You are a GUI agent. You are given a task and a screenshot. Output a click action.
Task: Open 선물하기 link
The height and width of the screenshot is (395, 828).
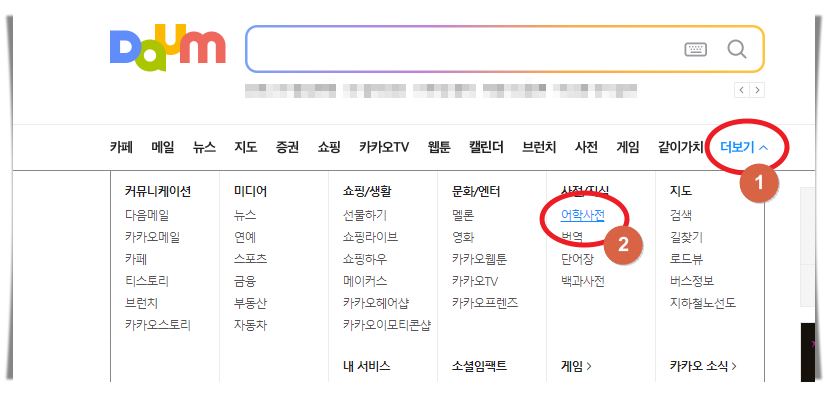[365, 215]
